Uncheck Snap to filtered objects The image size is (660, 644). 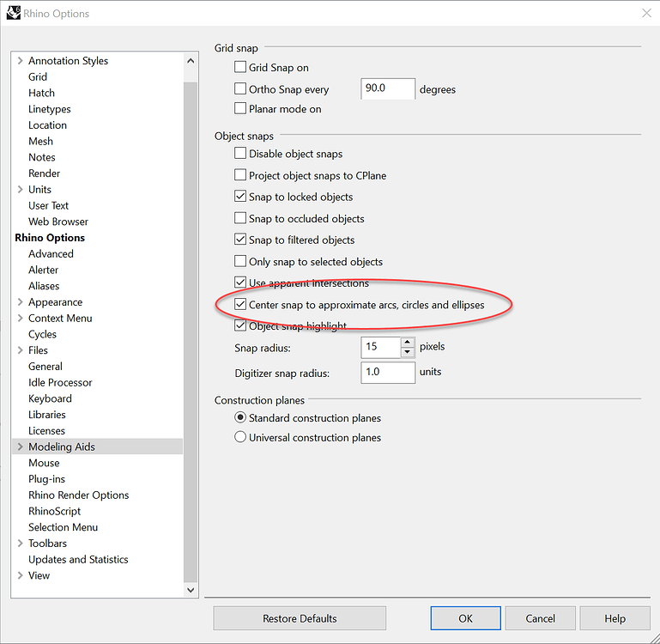[x=240, y=240]
